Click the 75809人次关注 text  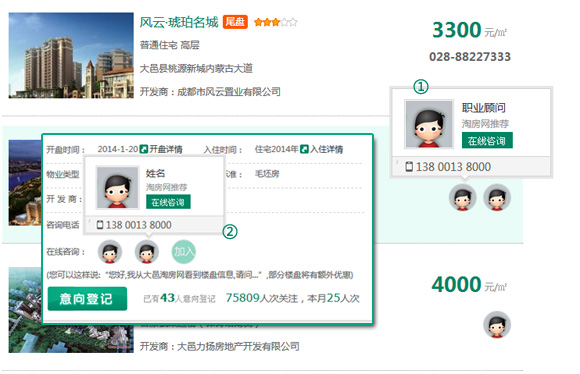[x=262, y=298]
